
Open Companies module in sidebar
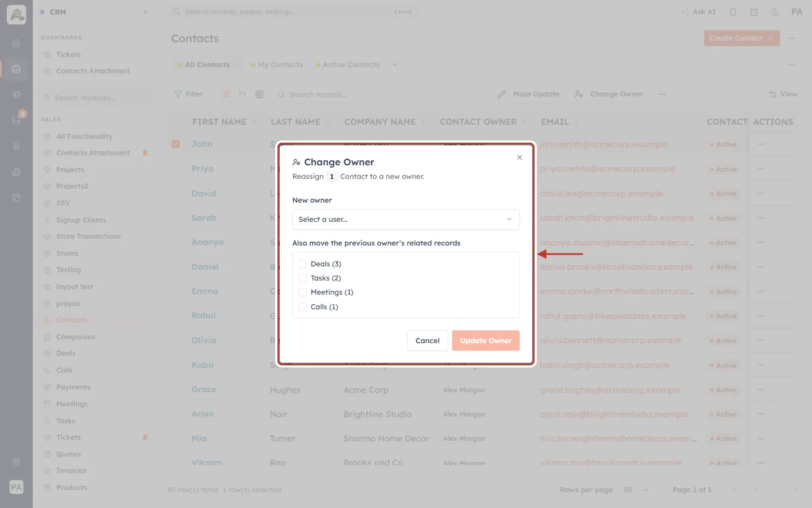pos(76,337)
